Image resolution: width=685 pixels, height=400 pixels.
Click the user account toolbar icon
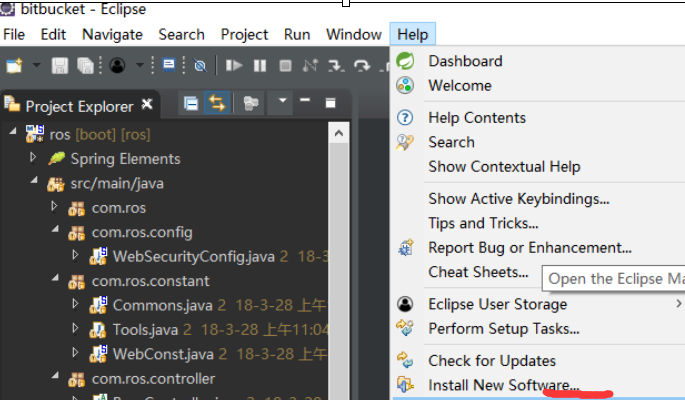click(117, 66)
